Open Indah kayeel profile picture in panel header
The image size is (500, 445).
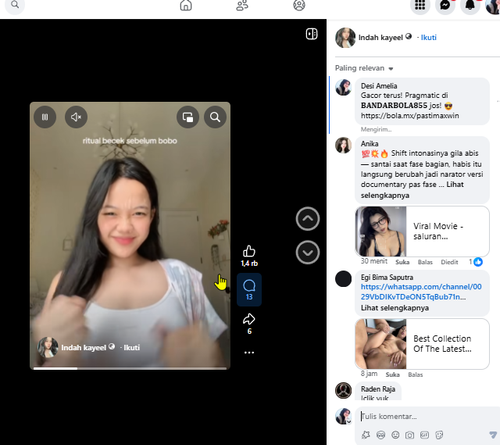(345, 37)
